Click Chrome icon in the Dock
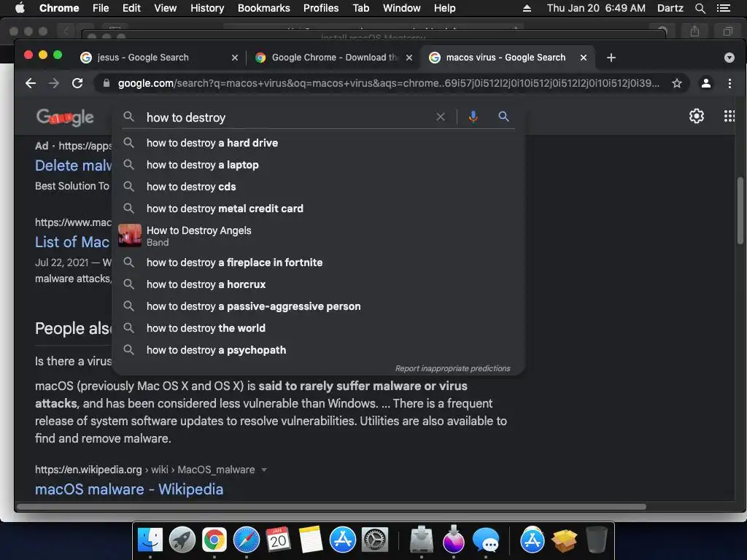This screenshot has height=560, width=747. point(214,540)
